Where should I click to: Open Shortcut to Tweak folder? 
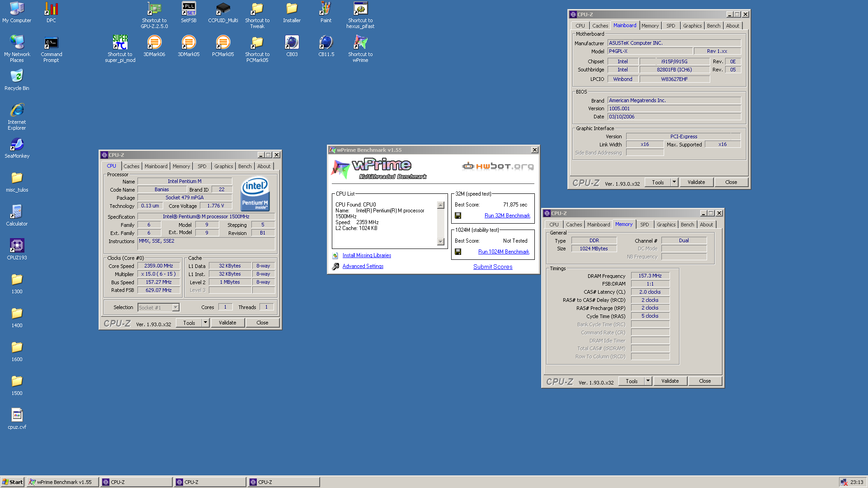pos(257,15)
